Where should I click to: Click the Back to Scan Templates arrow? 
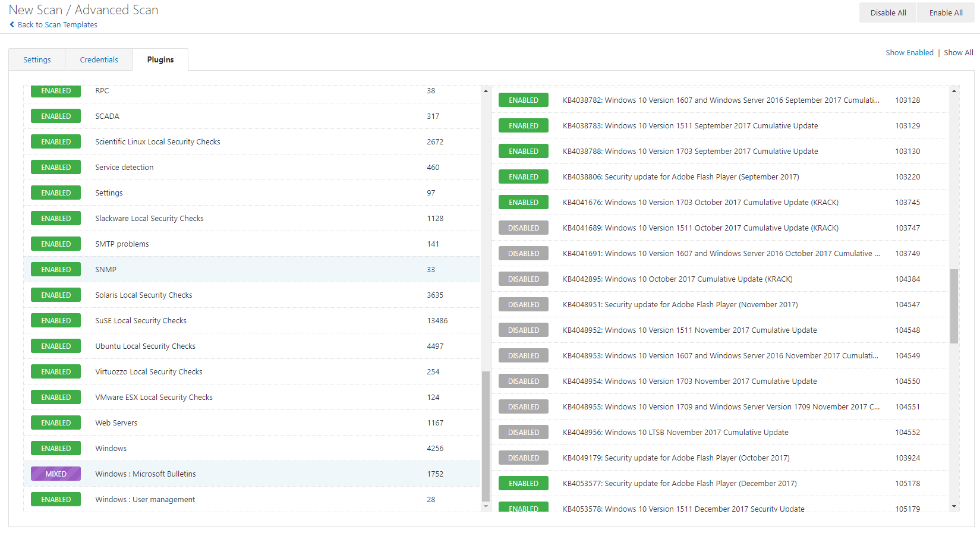[12, 24]
